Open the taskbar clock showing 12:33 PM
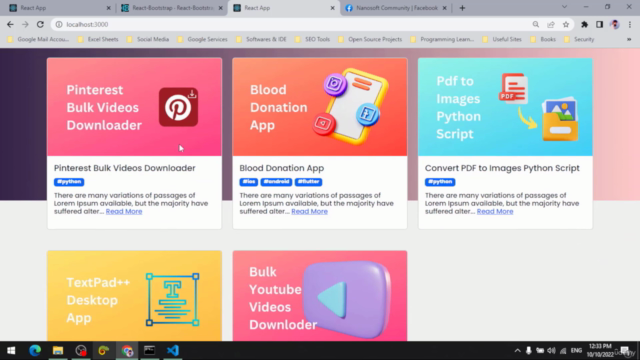 pyautogui.click(x=600, y=351)
